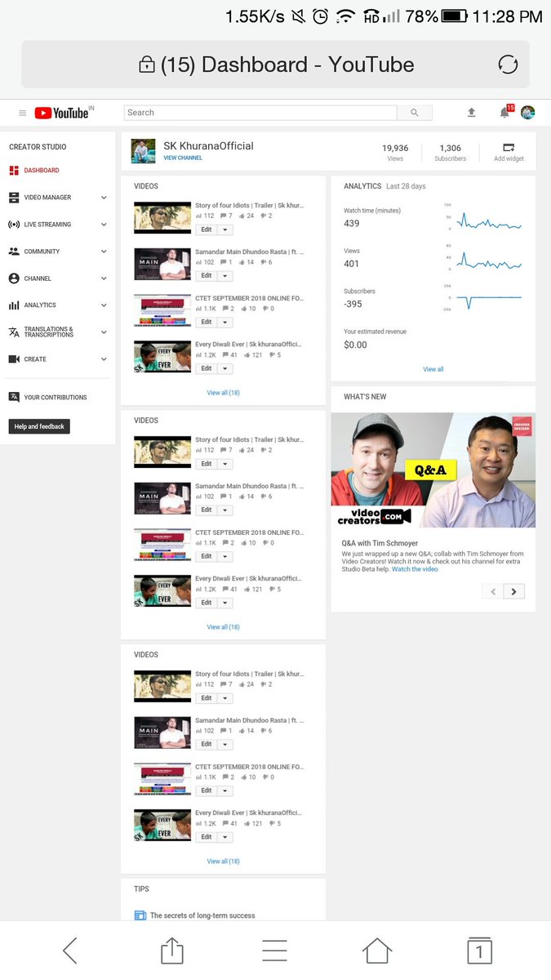Image resolution: width=551 pixels, height=980 pixels.
Task: Click View all link under Analytics
Action: [x=433, y=369]
